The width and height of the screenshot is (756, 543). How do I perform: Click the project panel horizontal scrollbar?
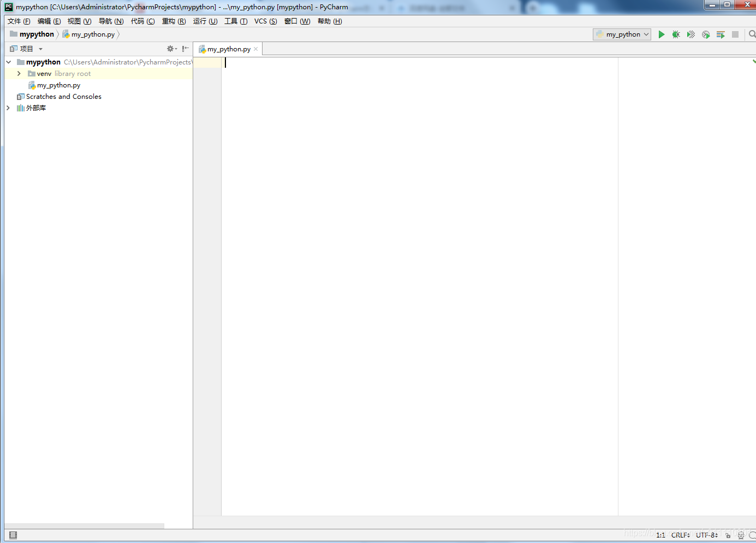click(x=84, y=526)
